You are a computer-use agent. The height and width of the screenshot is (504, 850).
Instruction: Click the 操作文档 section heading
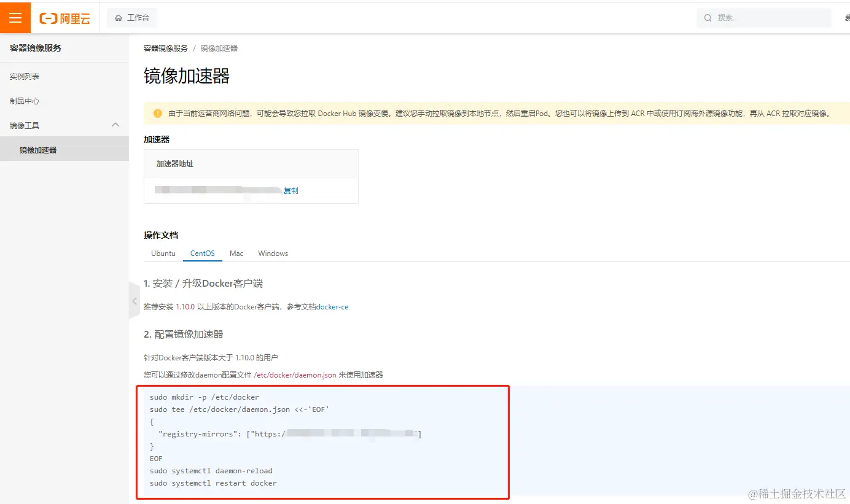tap(161, 235)
